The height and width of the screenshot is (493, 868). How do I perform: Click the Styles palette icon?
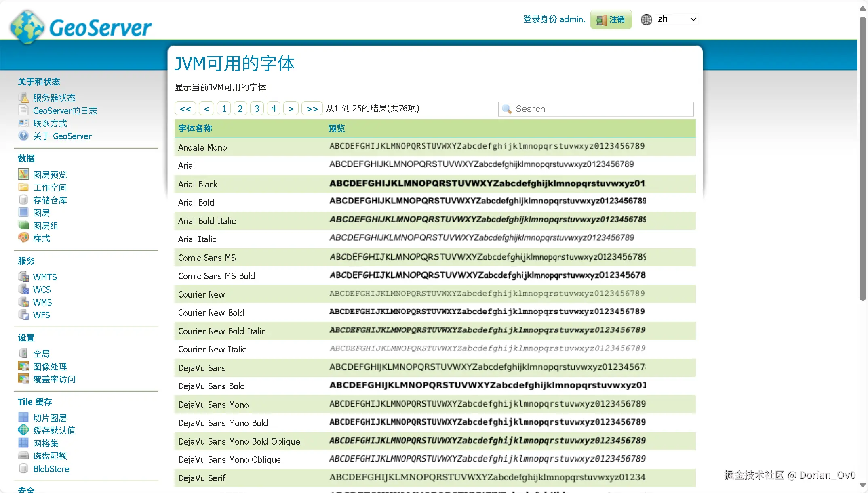[x=23, y=238]
